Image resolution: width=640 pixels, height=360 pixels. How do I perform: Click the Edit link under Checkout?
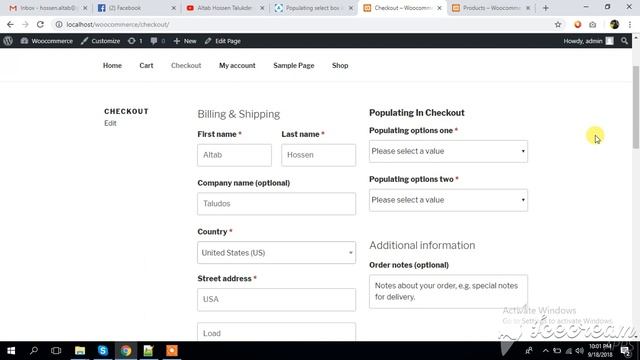pyautogui.click(x=110, y=123)
